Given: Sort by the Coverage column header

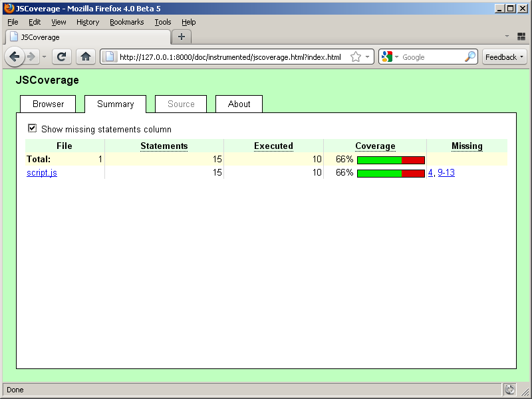Looking at the screenshot, I should [375, 146].
